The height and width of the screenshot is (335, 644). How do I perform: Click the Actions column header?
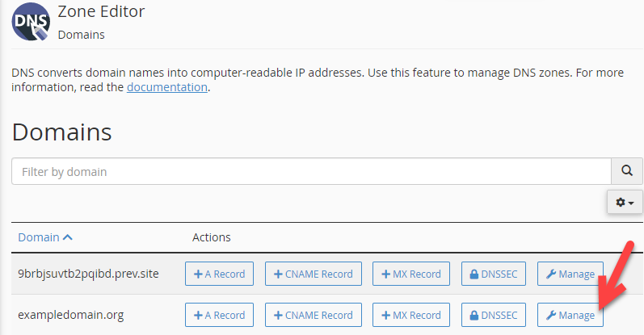[x=211, y=237]
